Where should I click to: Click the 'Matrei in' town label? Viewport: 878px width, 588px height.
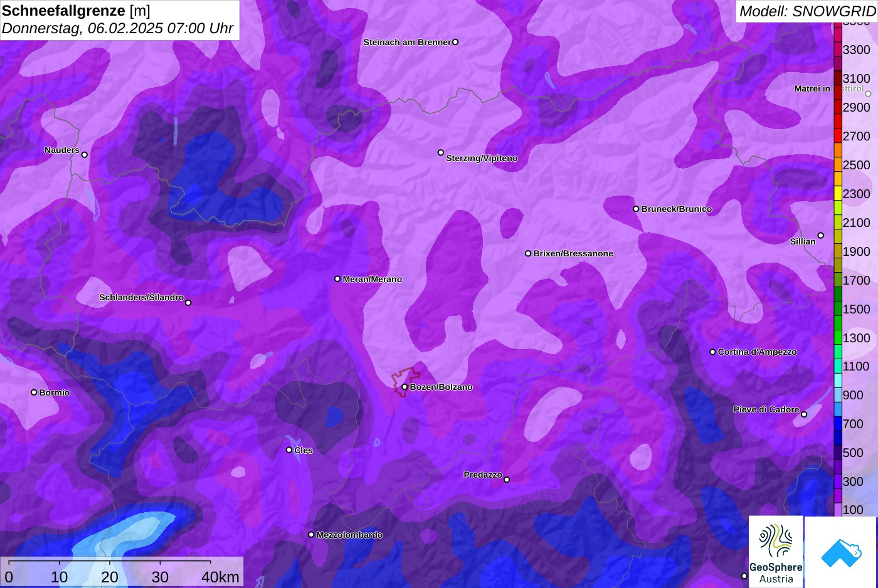tap(812, 88)
